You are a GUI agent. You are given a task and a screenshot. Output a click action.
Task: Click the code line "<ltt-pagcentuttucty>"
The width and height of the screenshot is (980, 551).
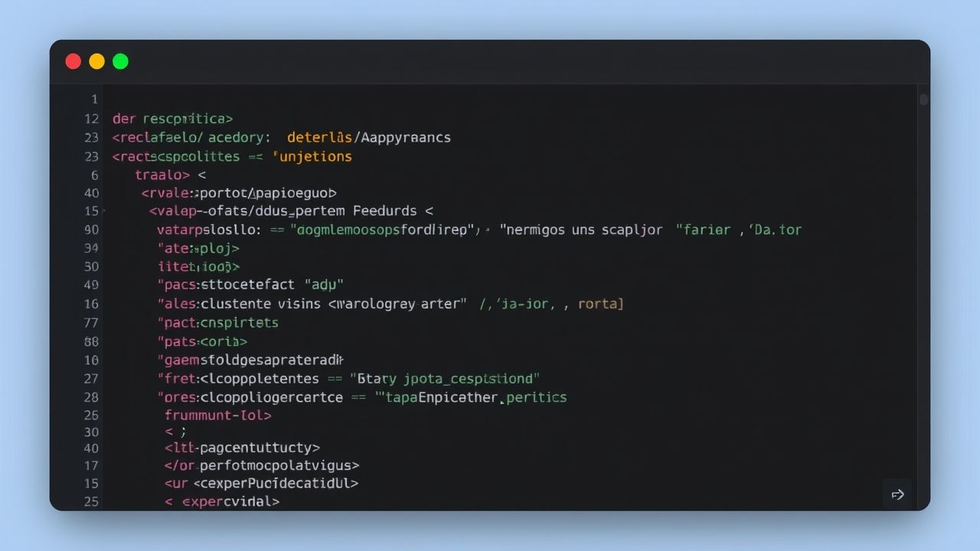[x=242, y=448]
